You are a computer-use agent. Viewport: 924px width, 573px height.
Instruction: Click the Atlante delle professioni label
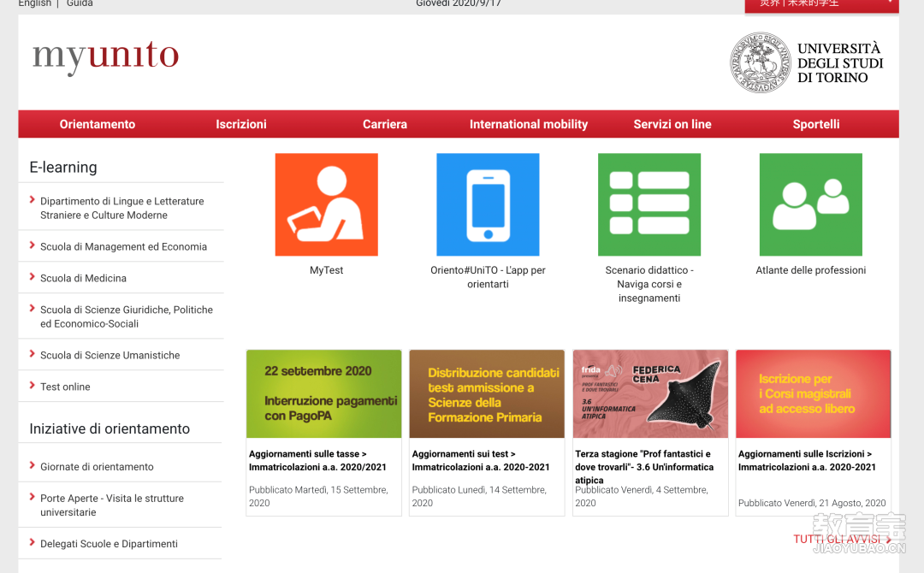click(811, 270)
